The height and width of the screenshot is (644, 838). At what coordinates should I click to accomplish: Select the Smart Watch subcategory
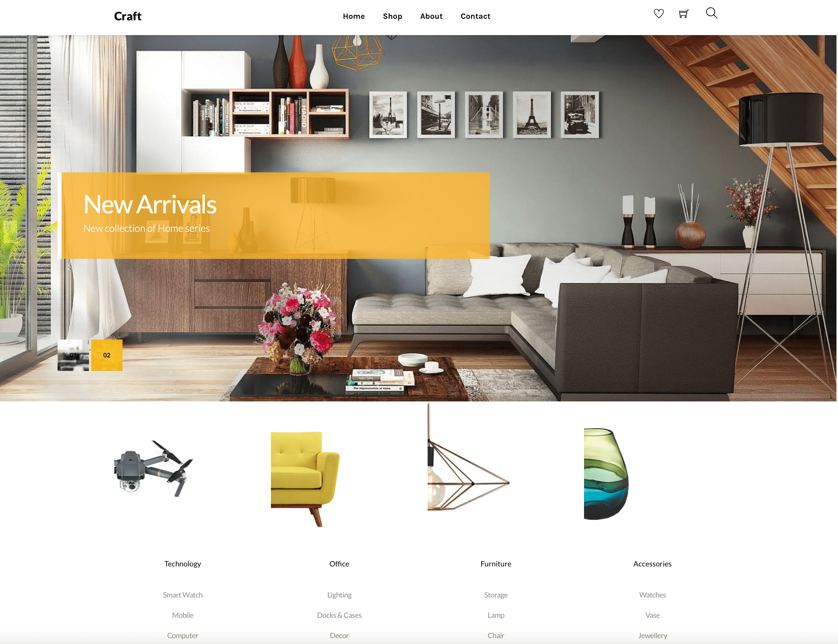point(183,595)
